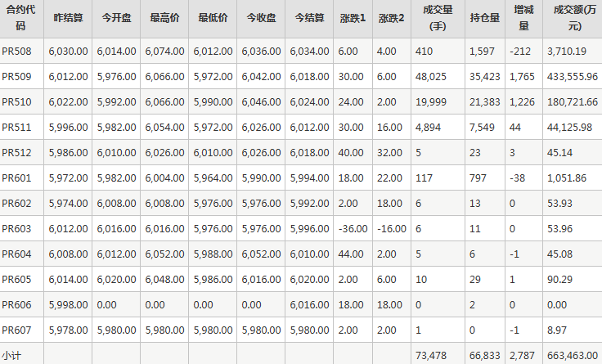
Task: Click the 持仓量 column header
Action: click(485, 18)
